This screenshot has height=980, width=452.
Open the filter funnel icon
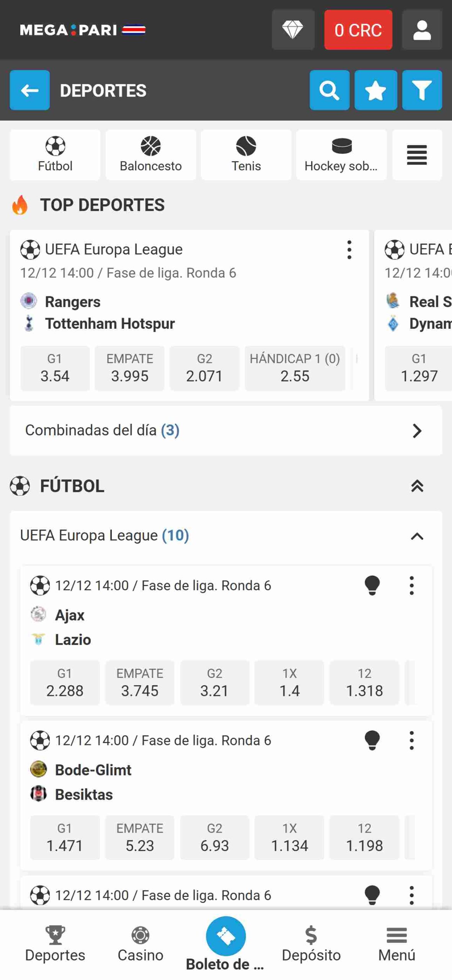(x=422, y=90)
